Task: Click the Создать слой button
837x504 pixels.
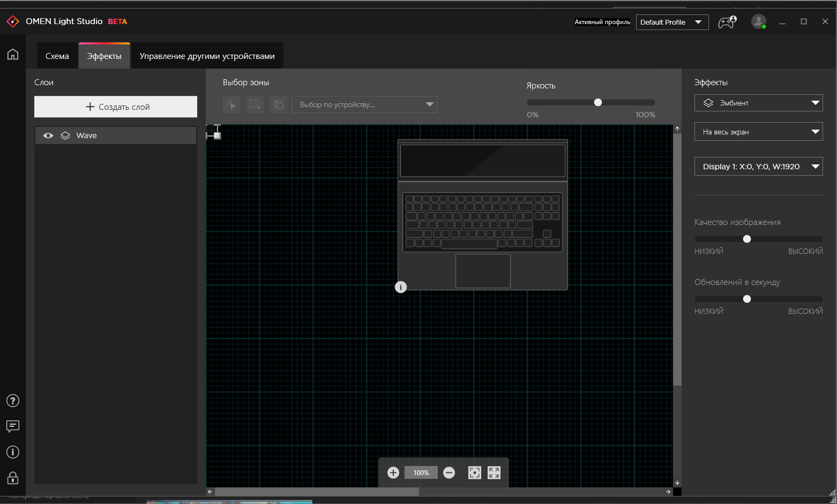Action: coord(115,107)
